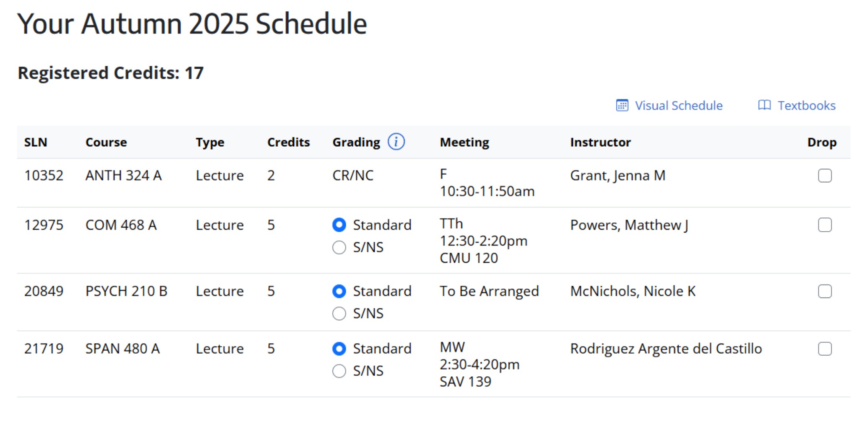Click SLN 21719 for SPAN 480 A

(44, 348)
